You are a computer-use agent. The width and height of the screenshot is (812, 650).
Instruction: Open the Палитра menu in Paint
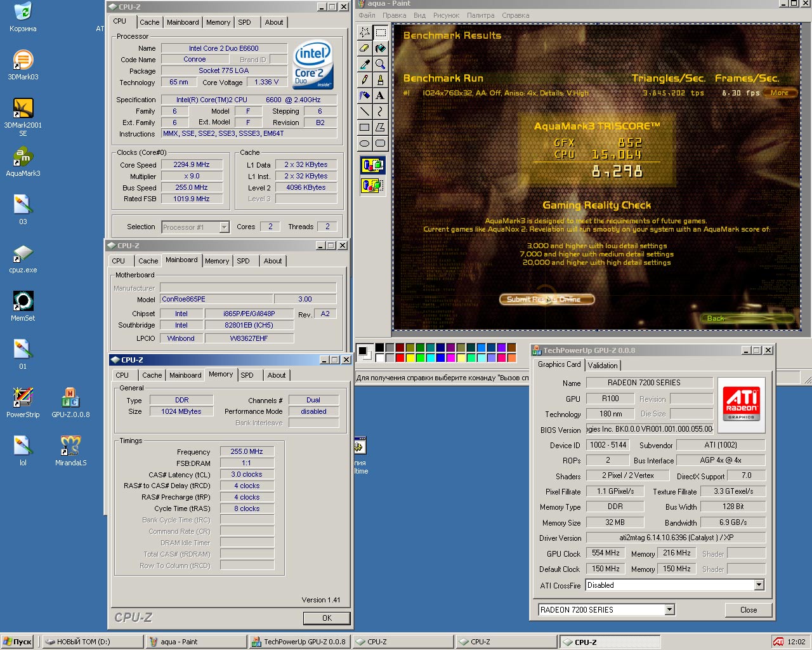click(x=480, y=15)
